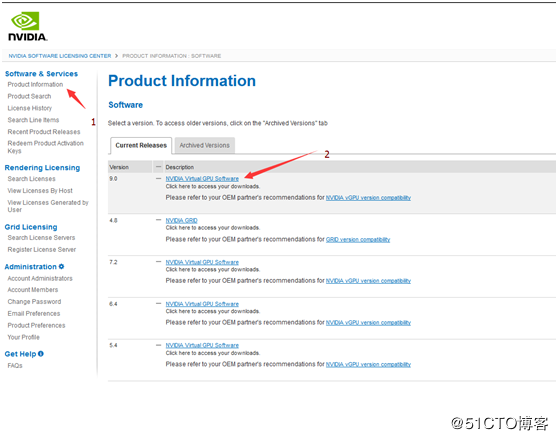Select the Current Releases tab
558x440 pixels.
tap(141, 145)
